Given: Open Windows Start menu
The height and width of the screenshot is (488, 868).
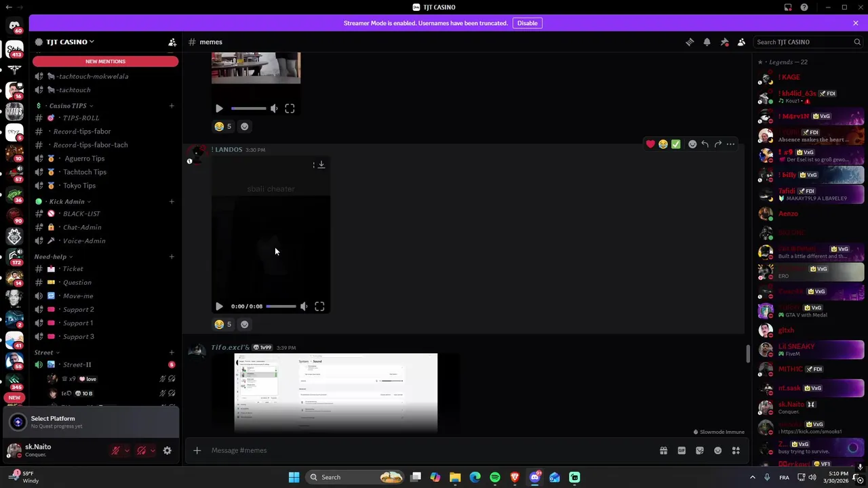Looking at the screenshot, I should [x=294, y=477].
